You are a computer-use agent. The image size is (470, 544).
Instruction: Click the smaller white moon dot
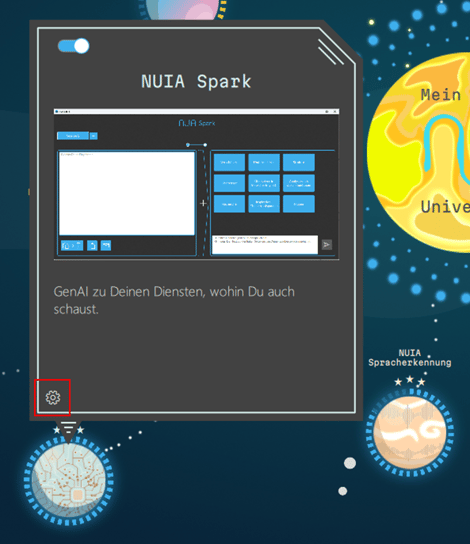(x=343, y=491)
